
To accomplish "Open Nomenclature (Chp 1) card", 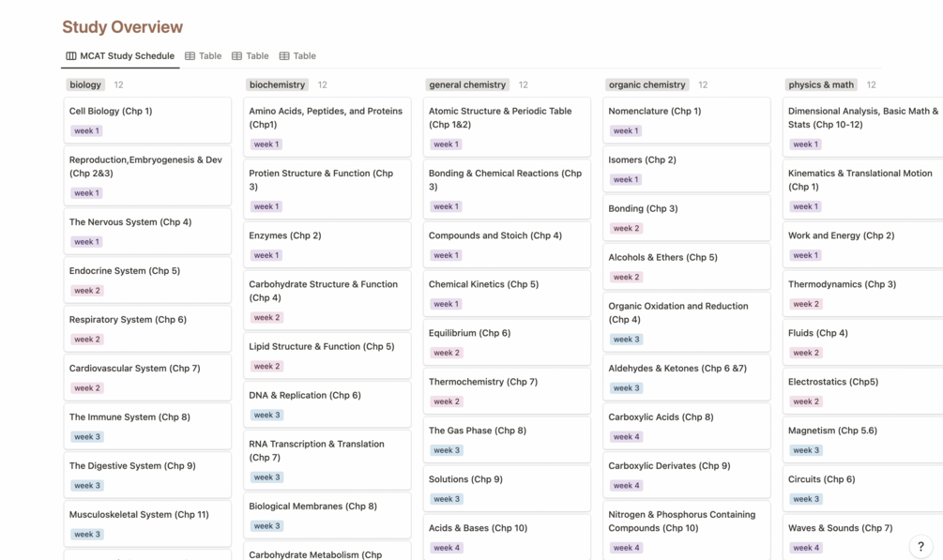I will 687,120.
